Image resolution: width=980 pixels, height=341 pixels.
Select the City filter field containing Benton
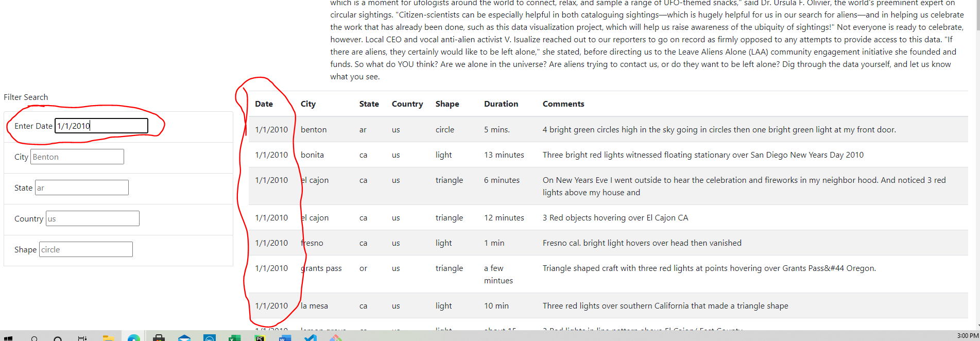(77, 157)
